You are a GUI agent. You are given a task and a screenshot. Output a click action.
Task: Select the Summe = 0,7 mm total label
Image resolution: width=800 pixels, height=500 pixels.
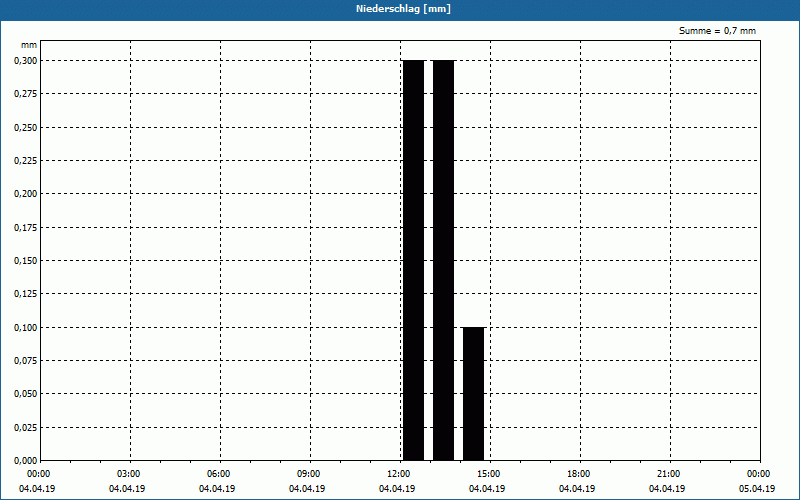click(x=717, y=31)
